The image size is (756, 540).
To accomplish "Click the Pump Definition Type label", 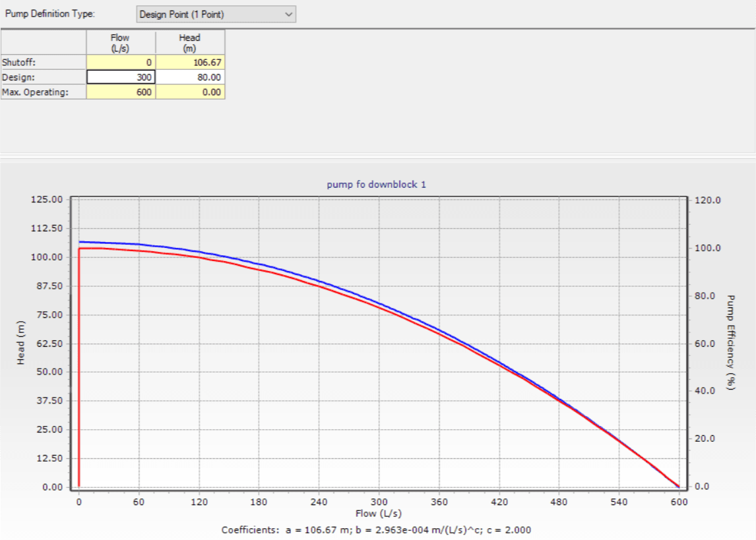I will pos(50,14).
